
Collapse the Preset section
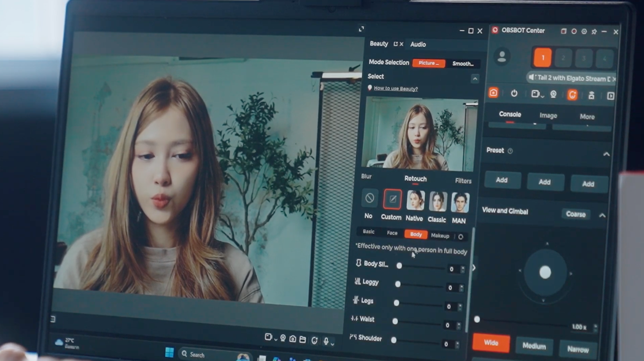tap(607, 154)
